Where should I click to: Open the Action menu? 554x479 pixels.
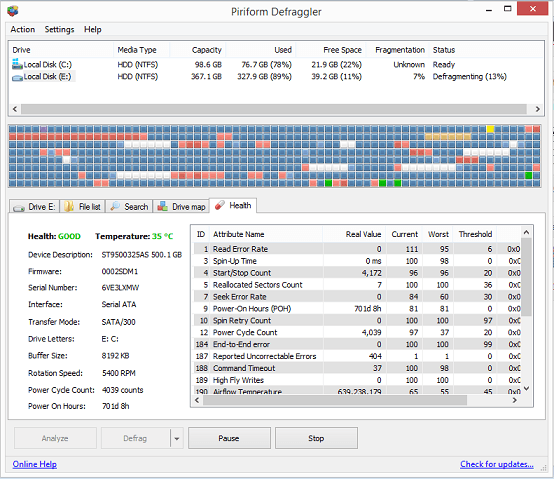tap(23, 29)
